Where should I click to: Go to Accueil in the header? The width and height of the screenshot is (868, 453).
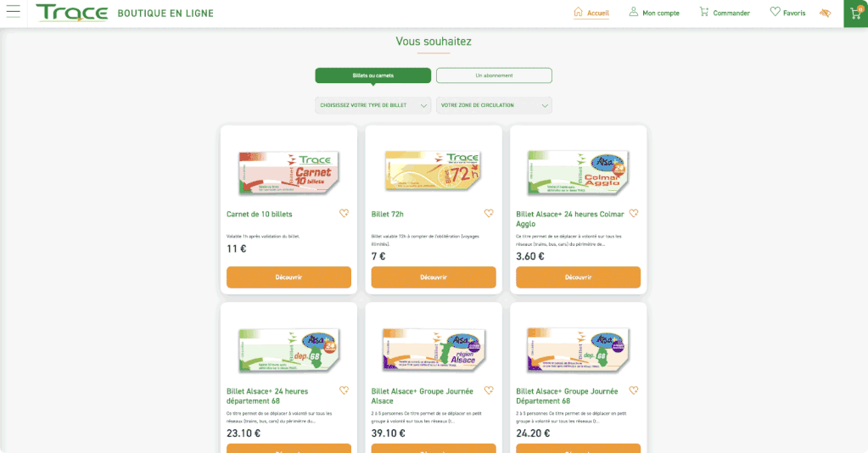(x=591, y=13)
